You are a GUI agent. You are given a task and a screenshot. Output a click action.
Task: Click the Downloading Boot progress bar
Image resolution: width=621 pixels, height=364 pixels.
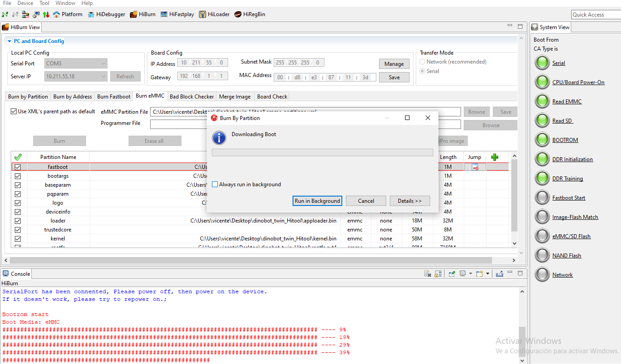(x=322, y=153)
